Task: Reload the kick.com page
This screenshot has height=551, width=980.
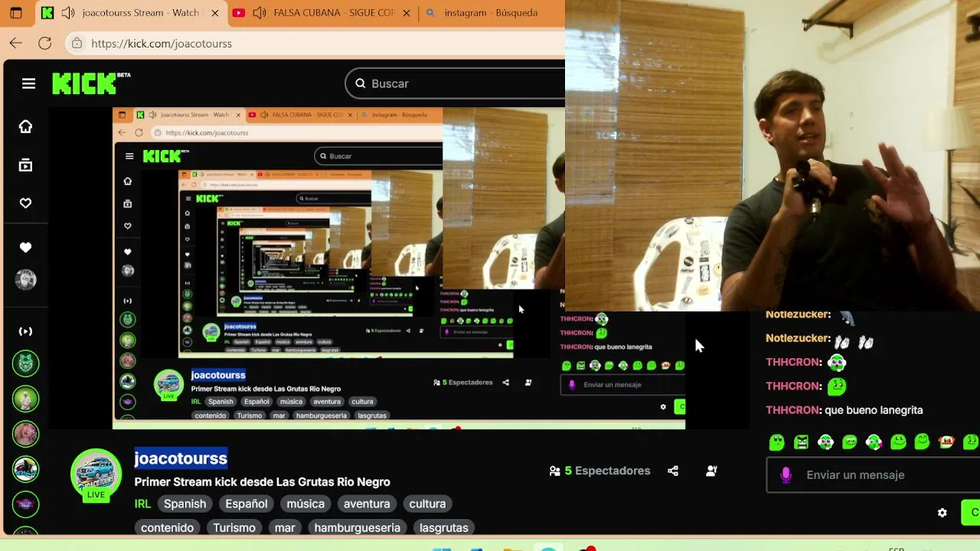Action: pos(45,44)
